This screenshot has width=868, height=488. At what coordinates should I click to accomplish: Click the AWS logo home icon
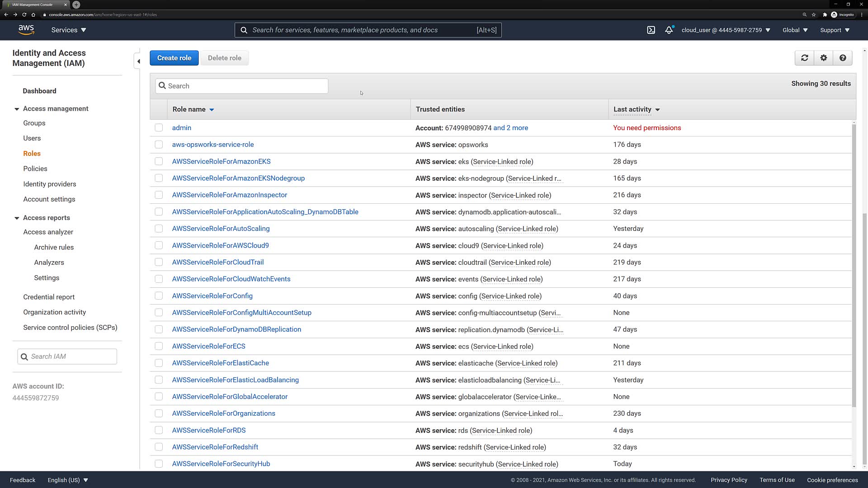26,30
